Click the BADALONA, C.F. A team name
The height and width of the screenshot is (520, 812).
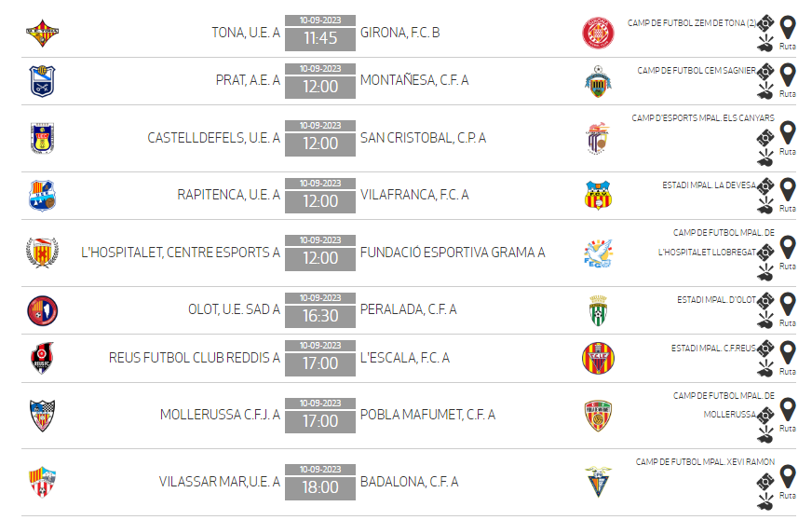tap(409, 482)
